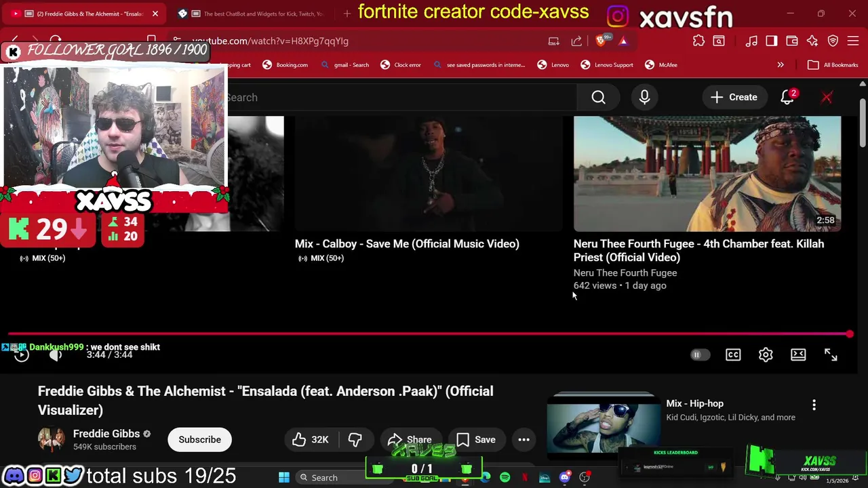Screen dimensions: 868x488
Task: Open Brave Playlist music note icon
Action: (x=751, y=41)
